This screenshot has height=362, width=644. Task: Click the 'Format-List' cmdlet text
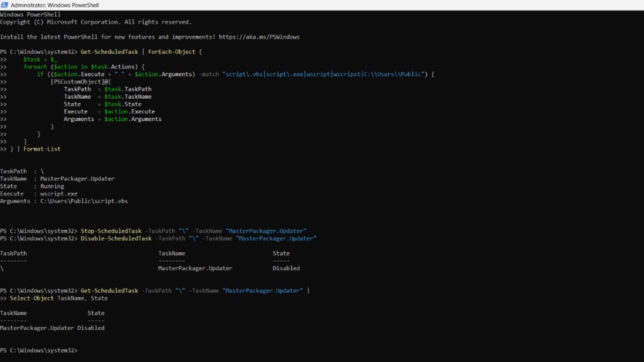click(42, 149)
